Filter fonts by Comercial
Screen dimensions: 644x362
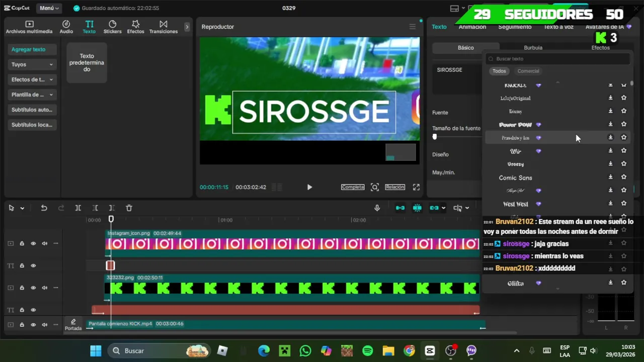(x=528, y=71)
